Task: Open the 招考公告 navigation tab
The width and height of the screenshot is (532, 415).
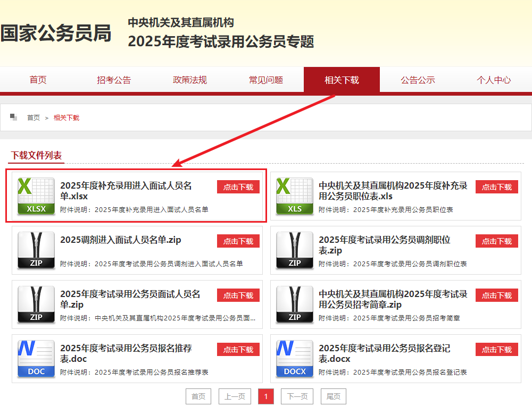Action: pos(114,80)
